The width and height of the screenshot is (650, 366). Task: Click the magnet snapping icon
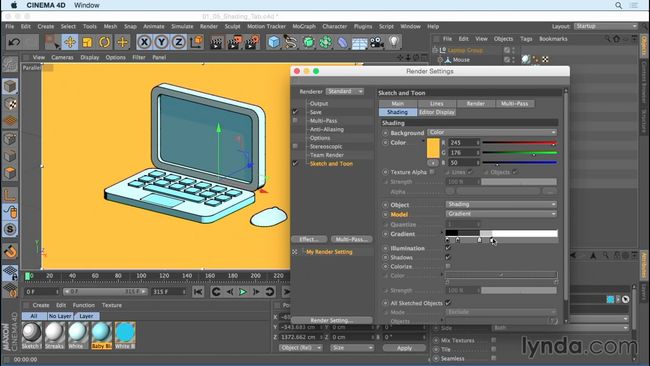tap(10, 251)
